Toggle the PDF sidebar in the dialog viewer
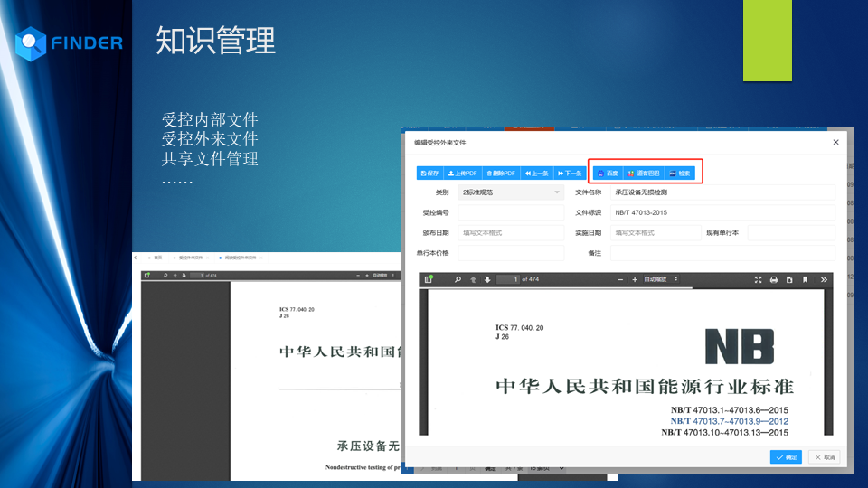This screenshot has width=868, height=488. 429,280
